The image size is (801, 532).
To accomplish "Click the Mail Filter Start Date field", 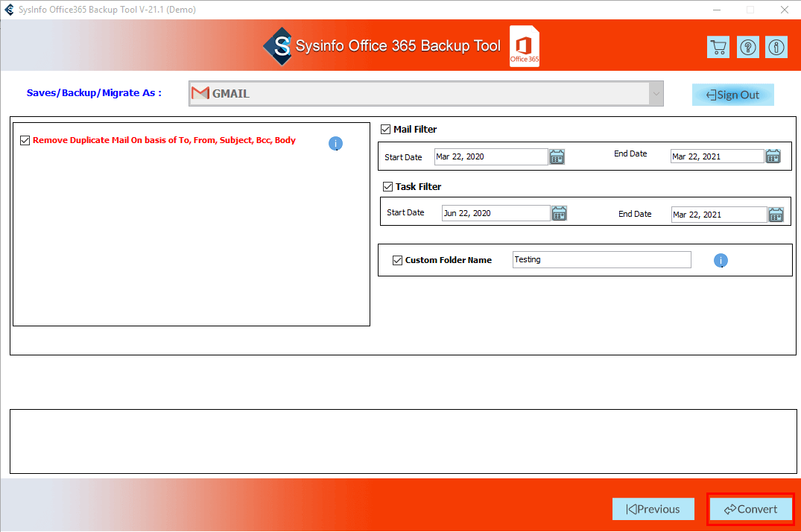I will click(x=490, y=156).
